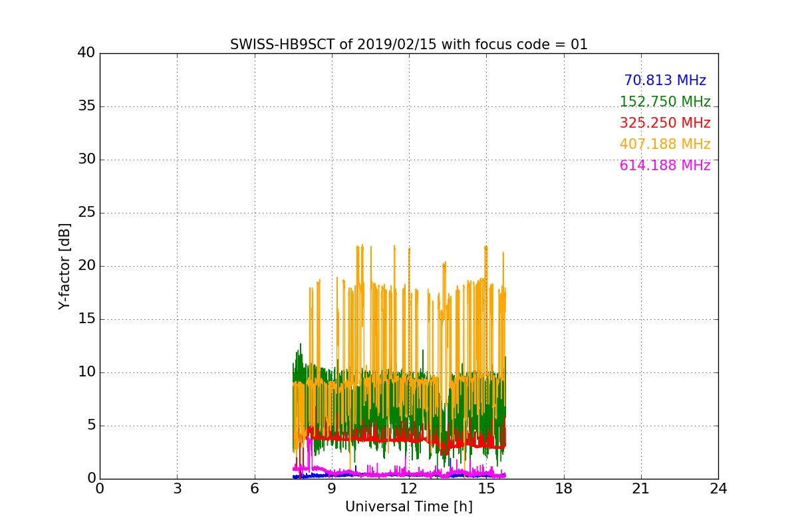
Task: Select the 614.188 MHz legend label
Action: [665, 166]
